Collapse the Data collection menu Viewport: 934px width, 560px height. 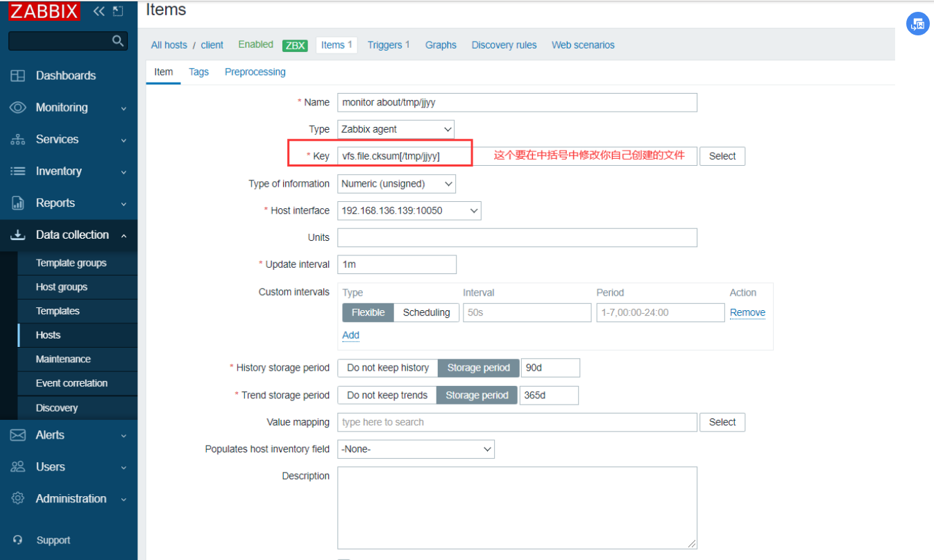point(124,236)
